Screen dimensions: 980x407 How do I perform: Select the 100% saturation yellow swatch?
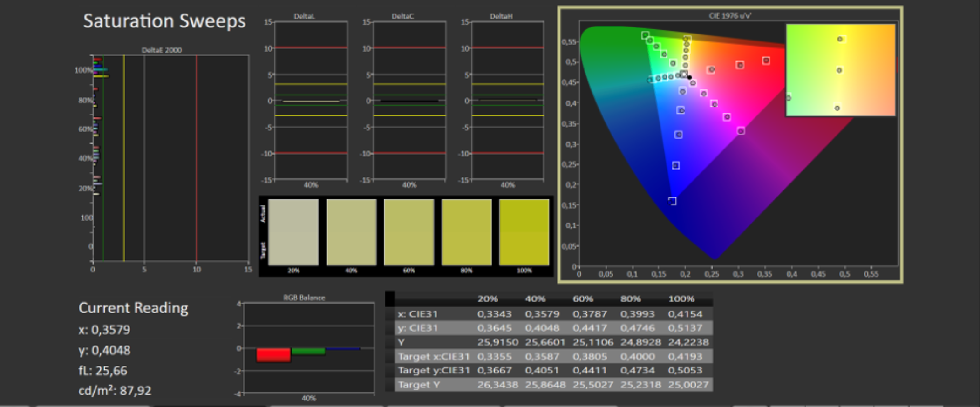[524, 232]
